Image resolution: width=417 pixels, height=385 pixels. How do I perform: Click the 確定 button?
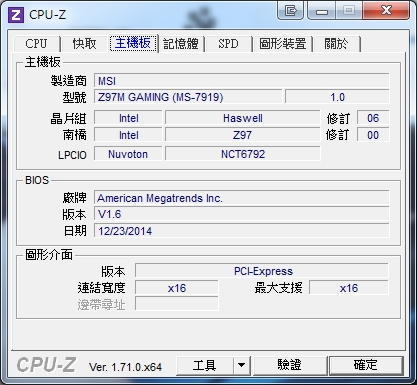coord(366,366)
